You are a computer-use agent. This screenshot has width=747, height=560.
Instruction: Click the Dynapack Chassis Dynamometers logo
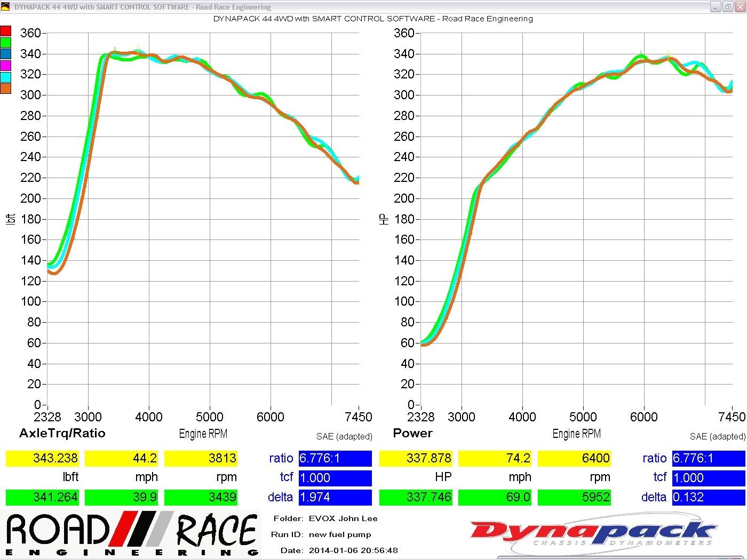(592, 533)
